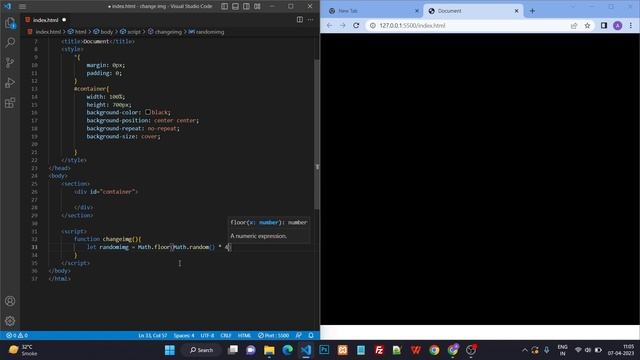Screen dimensions: 640x360
Task: Click the taskbar Search box
Action: point(202,350)
